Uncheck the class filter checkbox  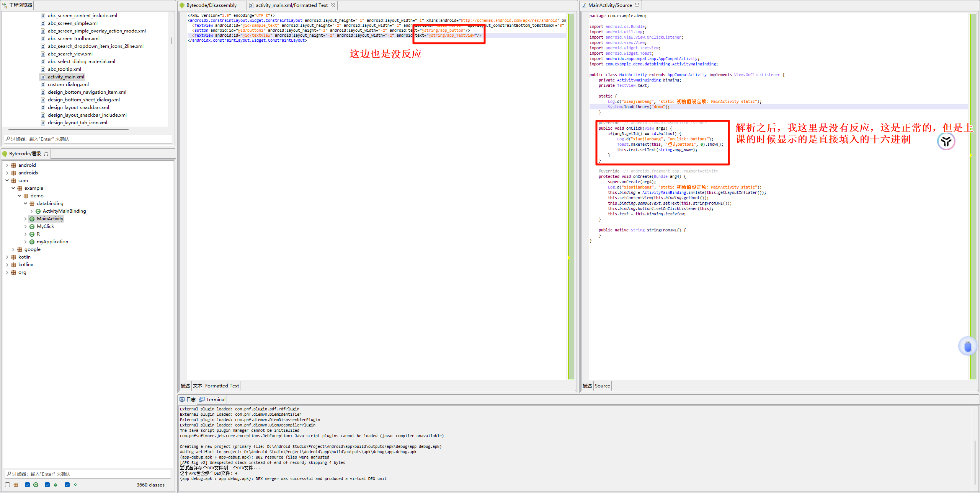27,485
